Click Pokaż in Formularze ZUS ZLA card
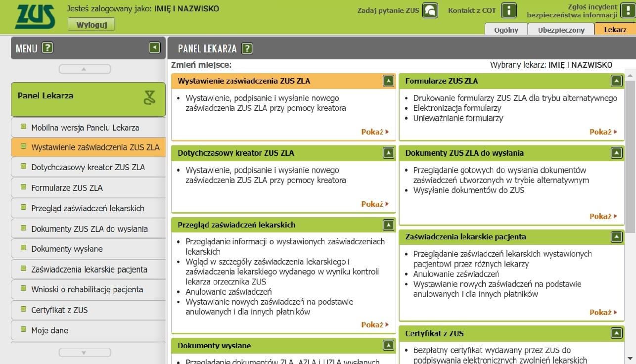This screenshot has height=364, width=636. (603, 132)
